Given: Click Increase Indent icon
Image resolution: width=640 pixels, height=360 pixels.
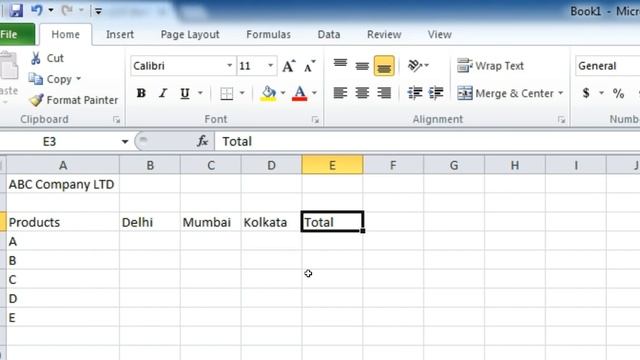Looking at the screenshot, I should point(436,93).
